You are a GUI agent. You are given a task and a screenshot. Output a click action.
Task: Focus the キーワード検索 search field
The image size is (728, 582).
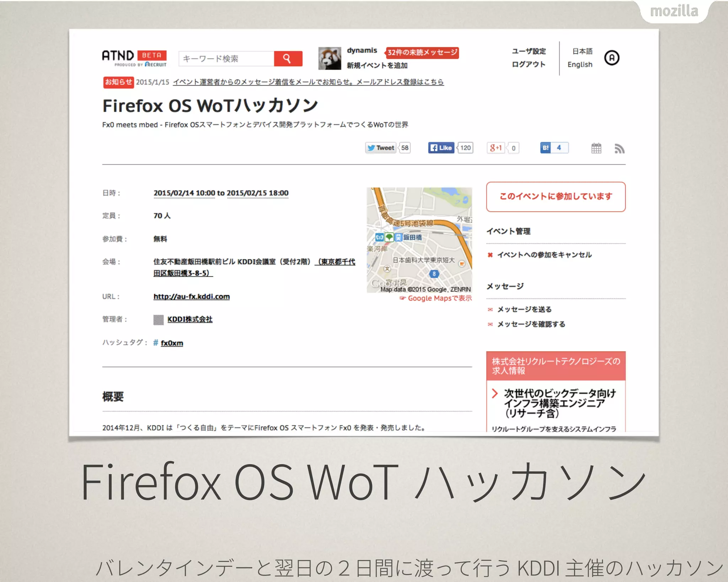226,59
